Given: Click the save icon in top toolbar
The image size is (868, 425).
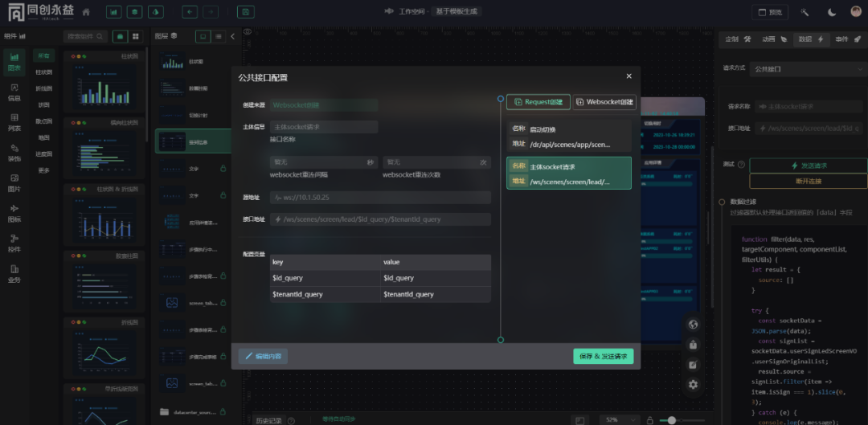Looking at the screenshot, I should click(246, 12).
